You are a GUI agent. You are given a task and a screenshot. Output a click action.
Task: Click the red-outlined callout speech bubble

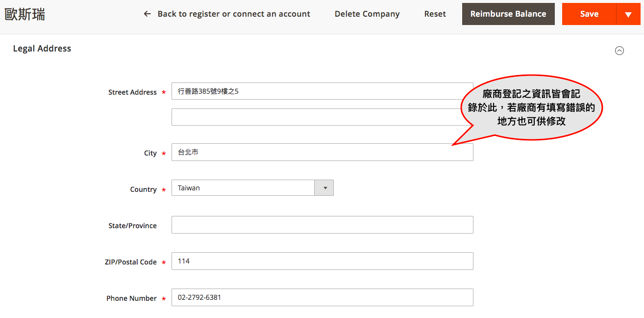[x=531, y=107]
